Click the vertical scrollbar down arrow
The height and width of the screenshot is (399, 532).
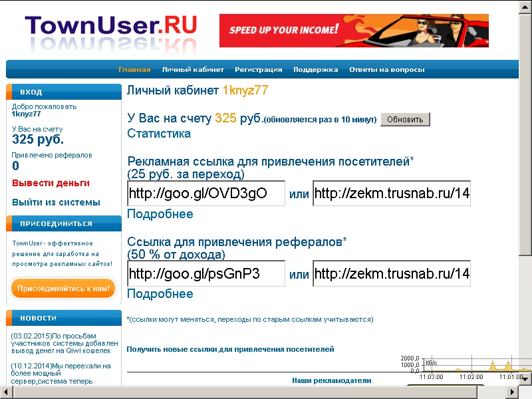pyautogui.click(x=525, y=379)
